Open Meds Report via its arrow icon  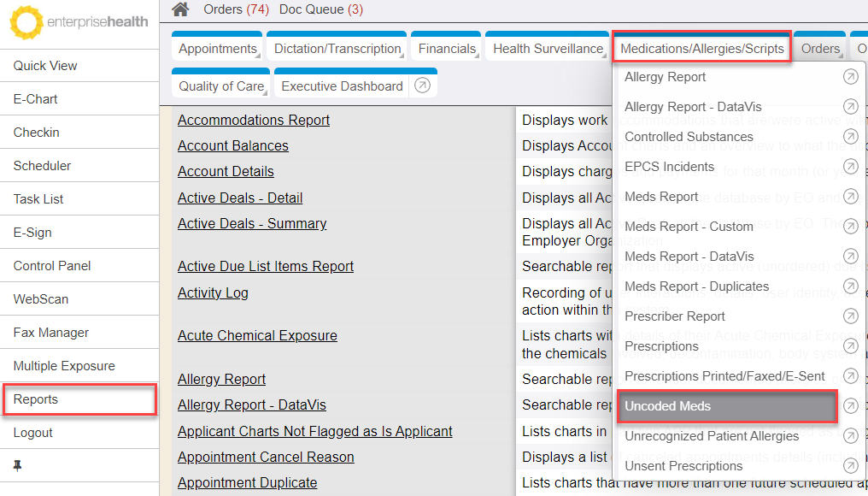(x=850, y=197)
